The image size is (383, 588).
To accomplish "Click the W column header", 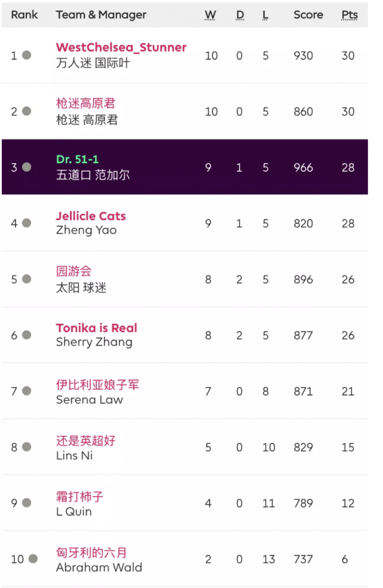I will [211, 15].
